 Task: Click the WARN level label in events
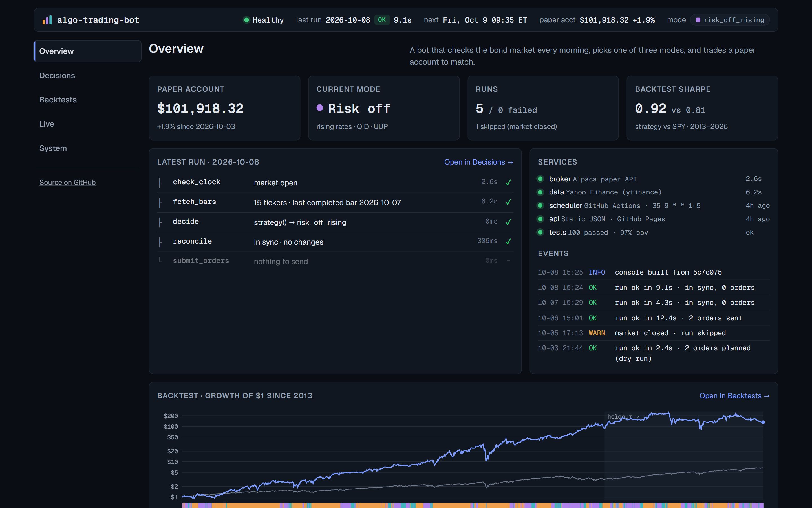coord(597,333)
